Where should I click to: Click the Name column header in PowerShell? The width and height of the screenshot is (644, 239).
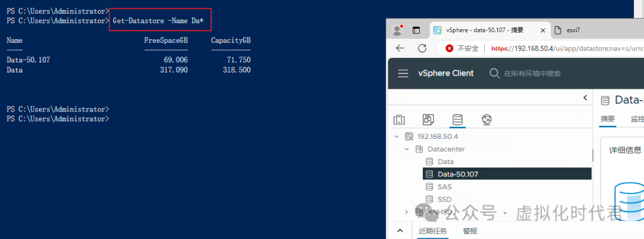(x=15, y=41)
